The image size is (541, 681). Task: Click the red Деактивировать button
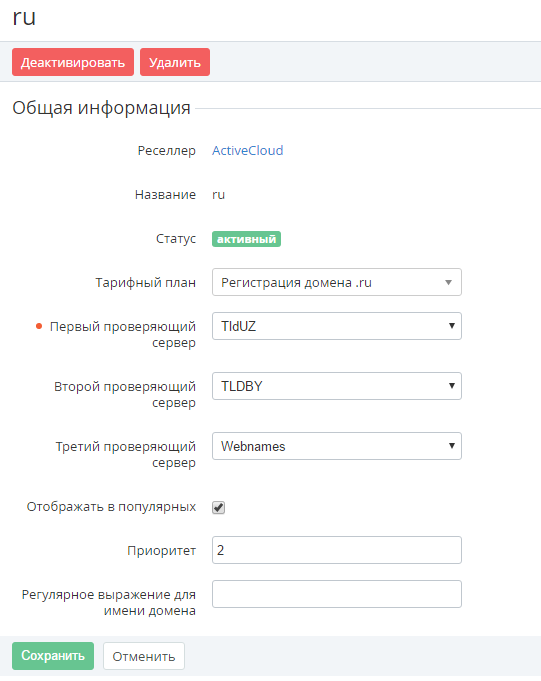click(x=73, y=62)
